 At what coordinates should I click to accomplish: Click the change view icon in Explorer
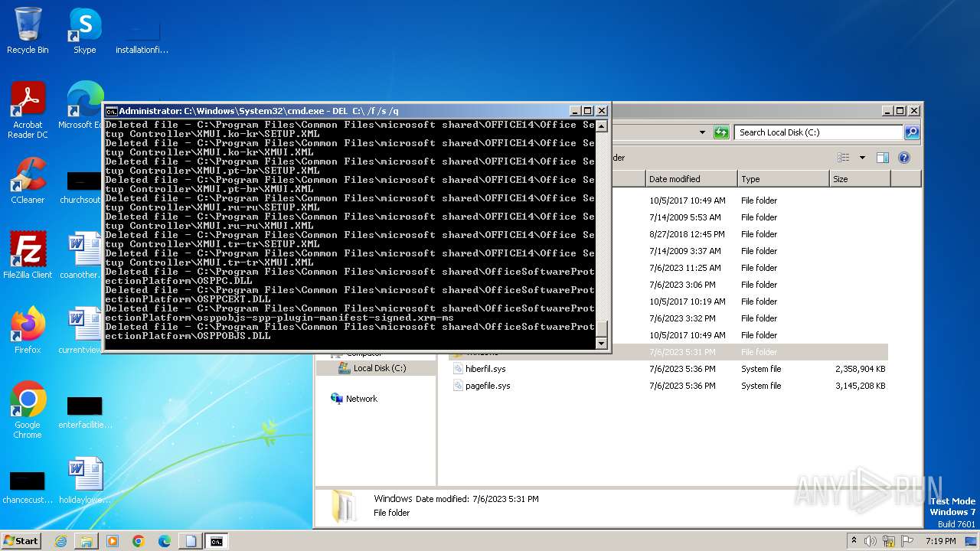(x=844, y=158)
